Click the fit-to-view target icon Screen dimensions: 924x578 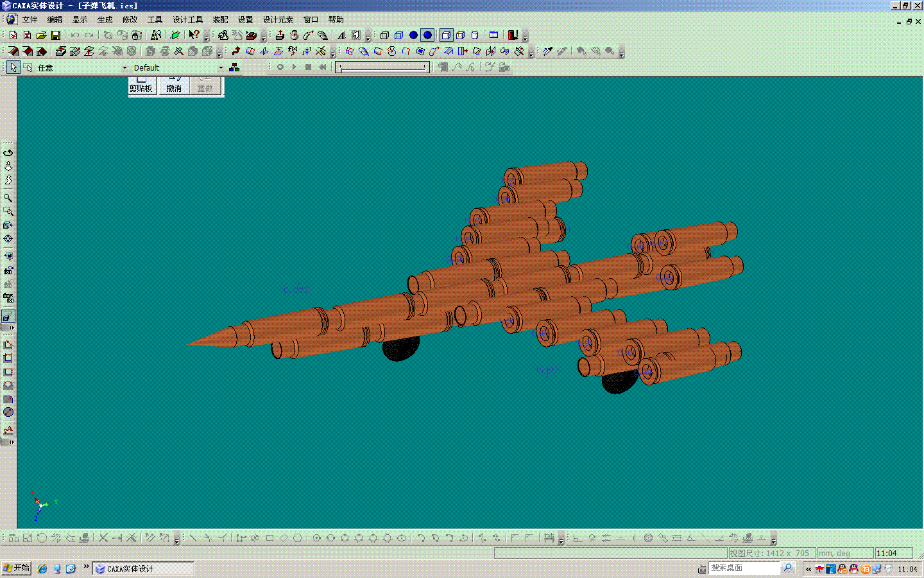(8, 239)
